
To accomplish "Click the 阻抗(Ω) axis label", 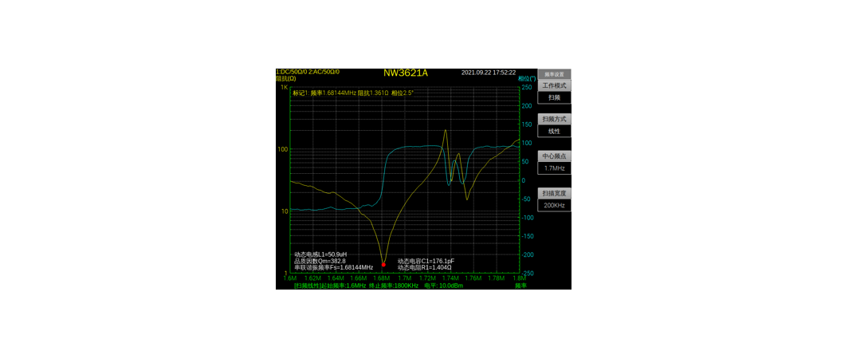I will point(286,79).
